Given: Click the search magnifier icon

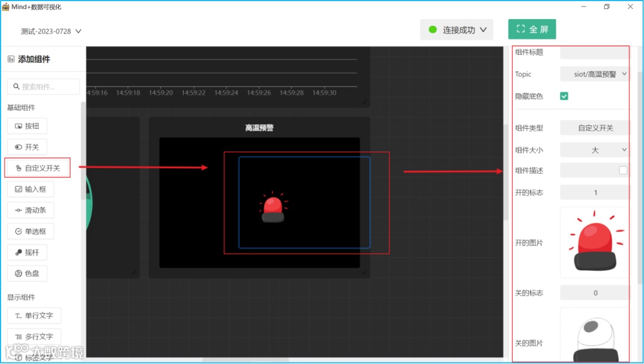Looking at the screenshot, I should point(17,87).
